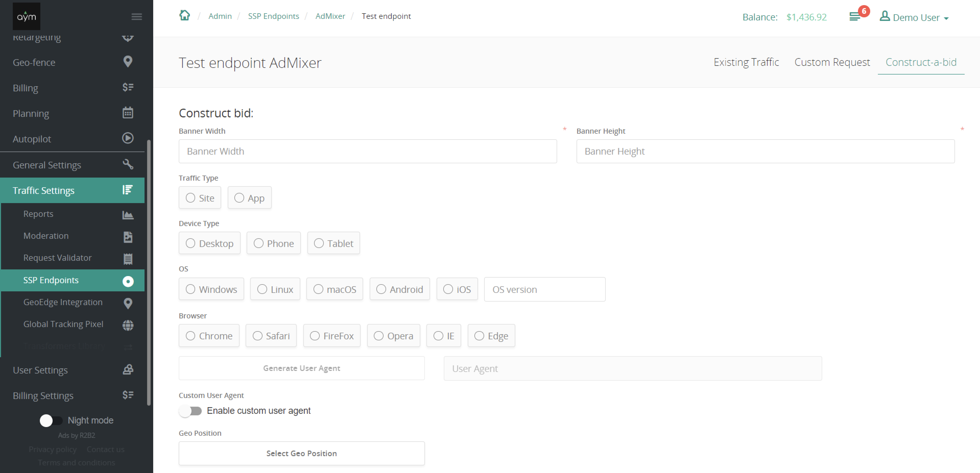Click the User Agent input field
980x473 pixels.
(x=633, y=368)
